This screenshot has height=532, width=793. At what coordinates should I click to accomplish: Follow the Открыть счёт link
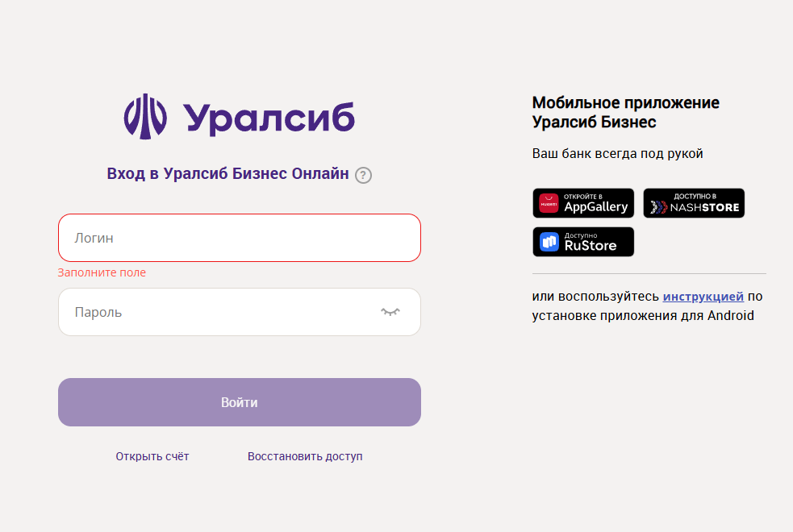click(152, 456)
